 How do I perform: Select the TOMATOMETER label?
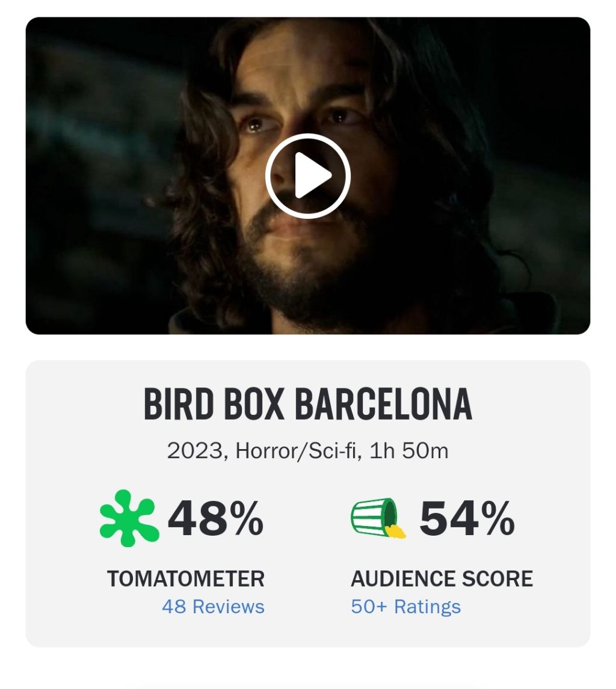pos(185,579)
